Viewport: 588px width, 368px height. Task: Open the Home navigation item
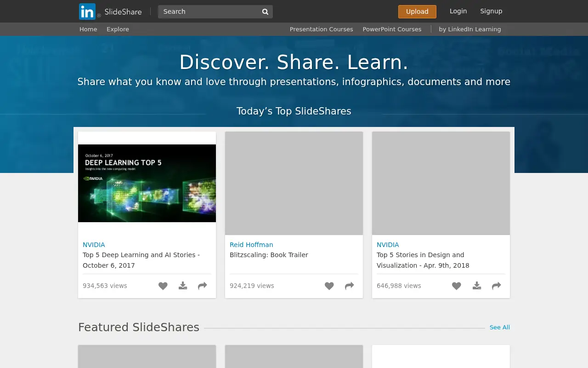coord(88,29)
